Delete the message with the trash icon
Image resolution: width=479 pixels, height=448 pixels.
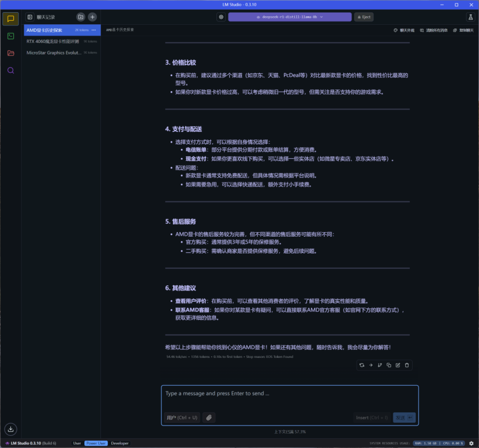[407, 365]
